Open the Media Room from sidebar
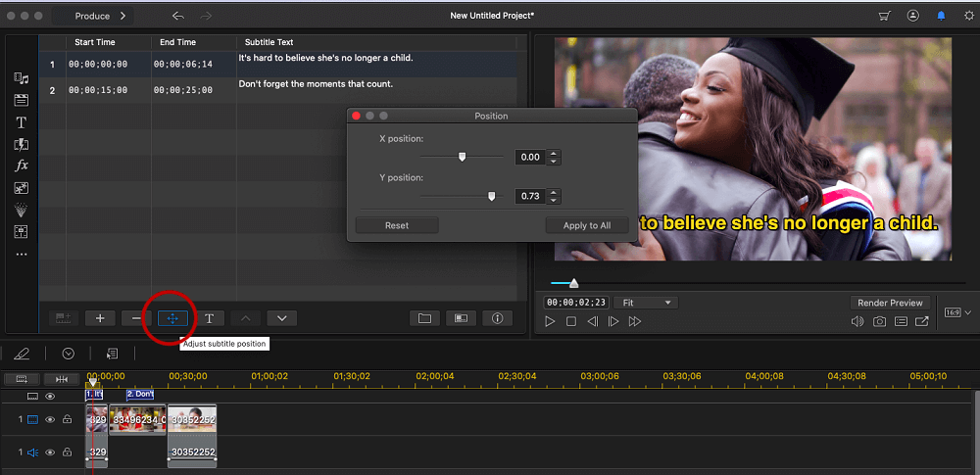Screen dimensions: 980x475 tap(22, 78)
